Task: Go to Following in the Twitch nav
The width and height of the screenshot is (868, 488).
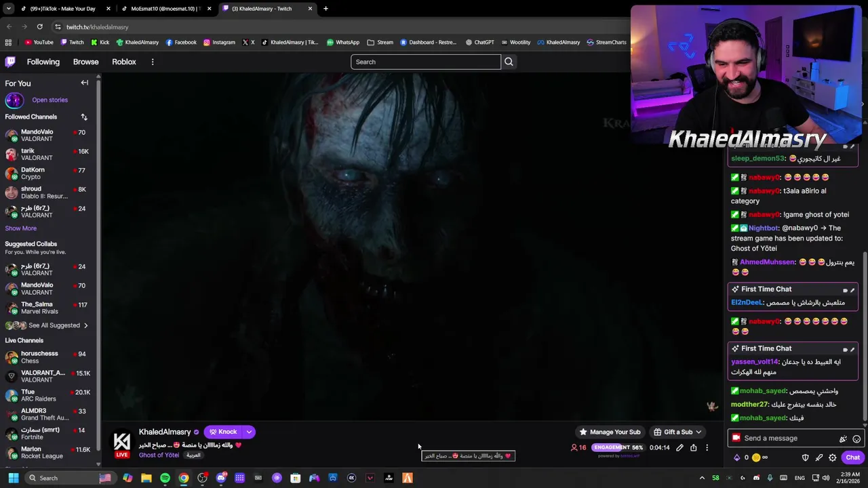Action: 43,62
